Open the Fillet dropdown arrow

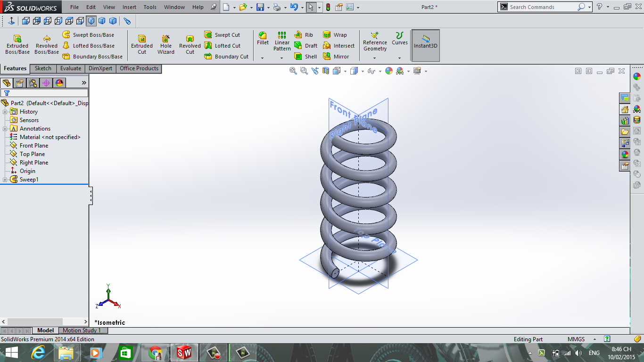pyautogui.click(x=262, y=58)
